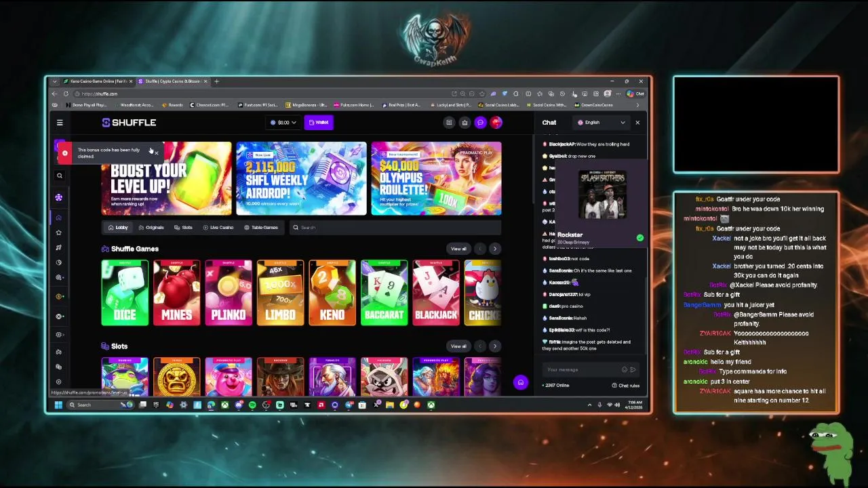Open the bets list icon in header
The image size is (868, 488).
tap(449, 123)
